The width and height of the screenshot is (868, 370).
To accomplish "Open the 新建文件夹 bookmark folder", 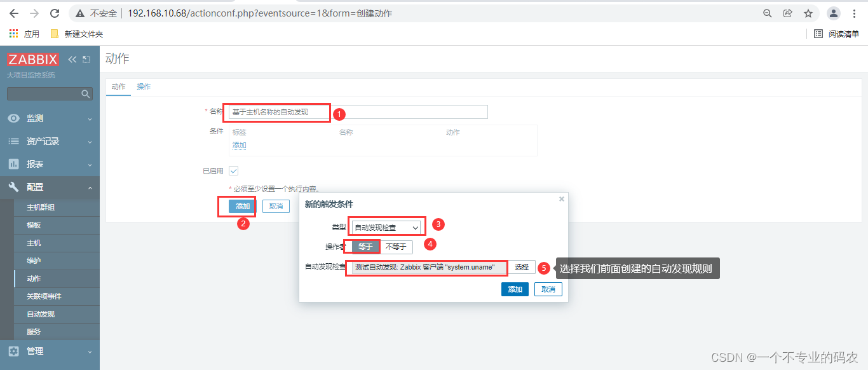I will tap(76, 34).
